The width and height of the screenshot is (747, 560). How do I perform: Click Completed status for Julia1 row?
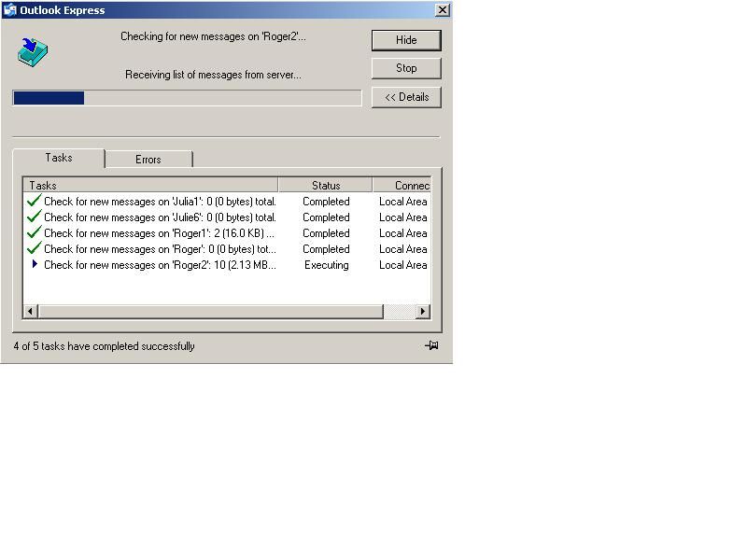tap(326, 202)
